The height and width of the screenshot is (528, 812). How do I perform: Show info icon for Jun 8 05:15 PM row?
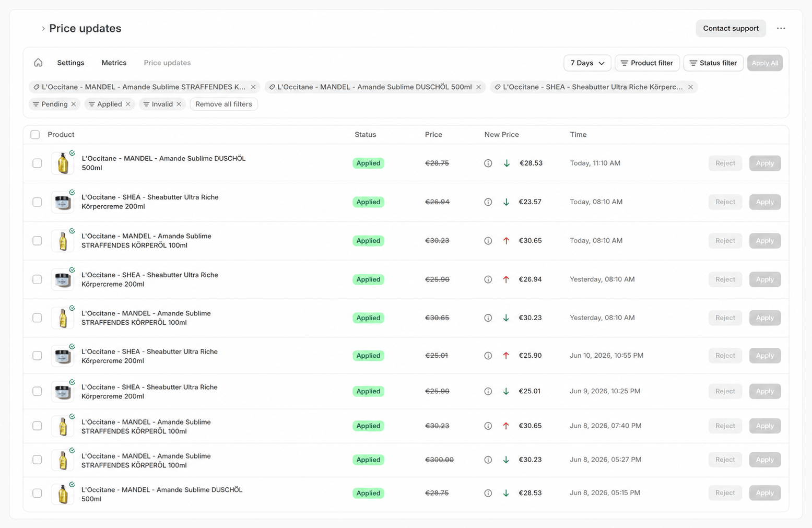pyautogui.click(x=488, y=493)
